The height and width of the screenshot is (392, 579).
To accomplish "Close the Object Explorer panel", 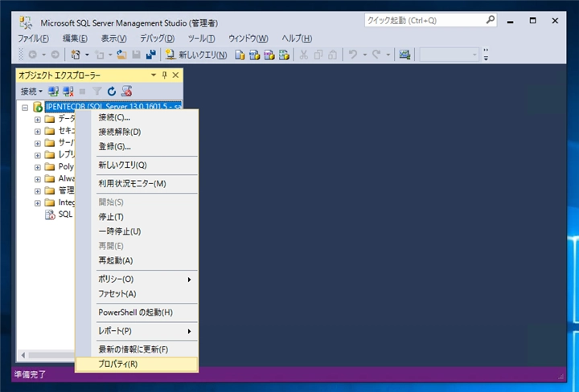I will pyautogui.click(x=176, y=76).
